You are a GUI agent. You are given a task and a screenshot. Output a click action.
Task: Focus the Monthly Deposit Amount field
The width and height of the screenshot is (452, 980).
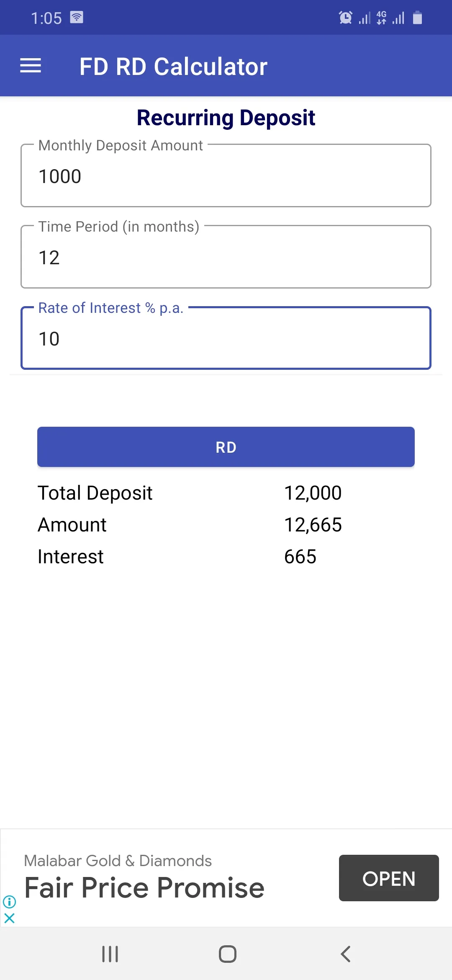click(226, 175)
